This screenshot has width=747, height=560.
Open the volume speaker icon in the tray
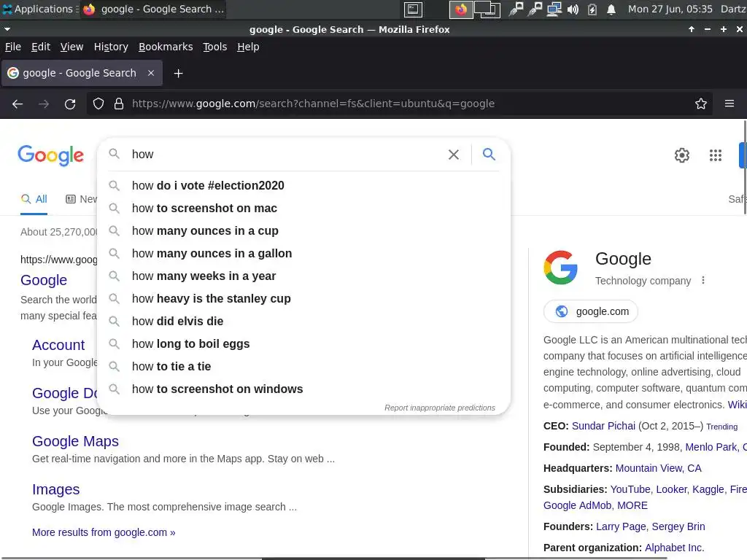(573, 9)
